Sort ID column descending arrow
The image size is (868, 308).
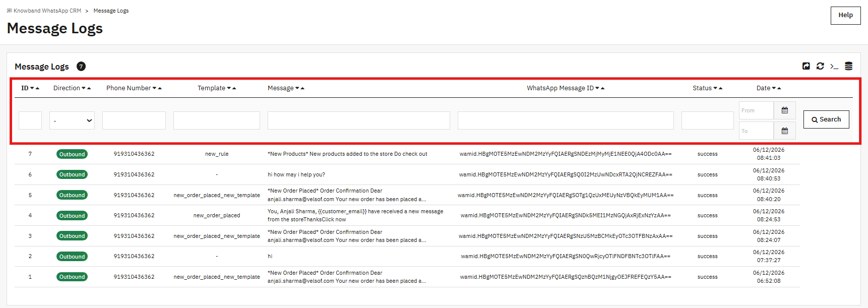32,88
